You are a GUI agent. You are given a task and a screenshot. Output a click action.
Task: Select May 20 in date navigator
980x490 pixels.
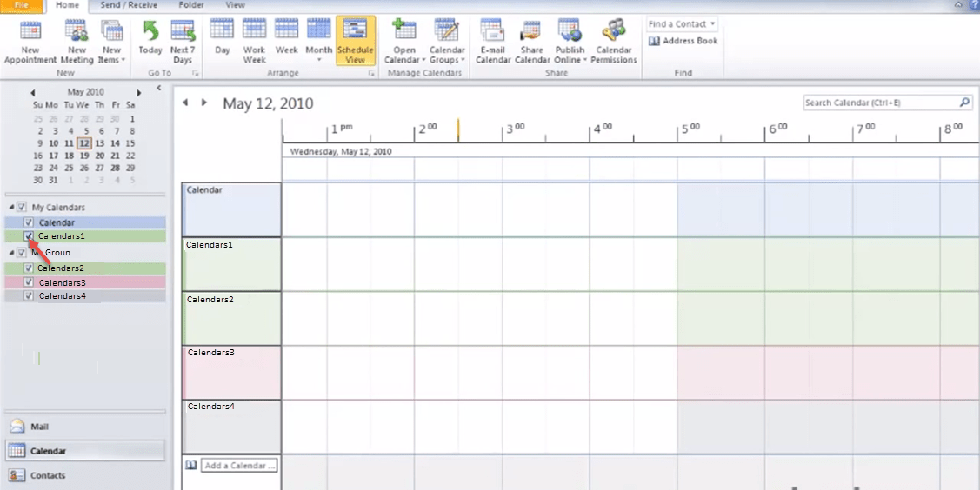pos(100,156)
